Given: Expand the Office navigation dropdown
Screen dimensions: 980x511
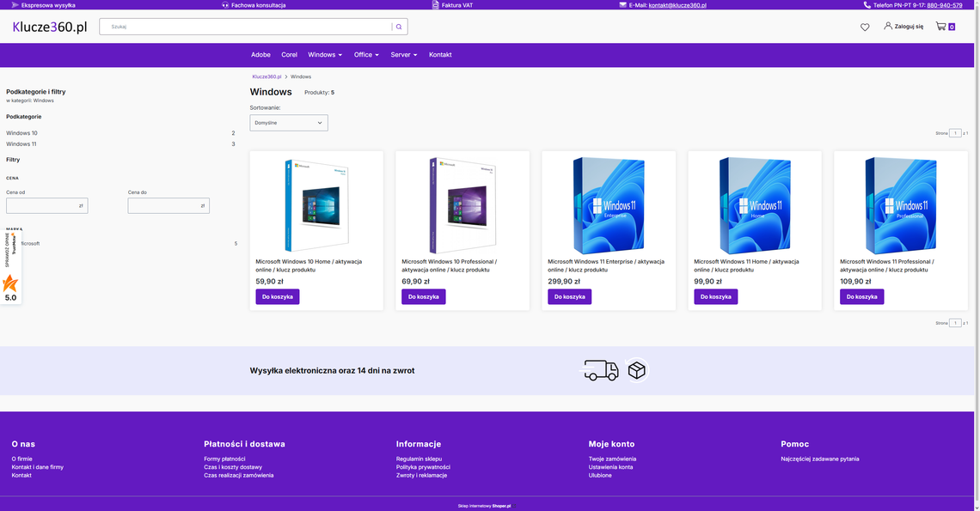Looking at the screenshot, I should point(366,54).
